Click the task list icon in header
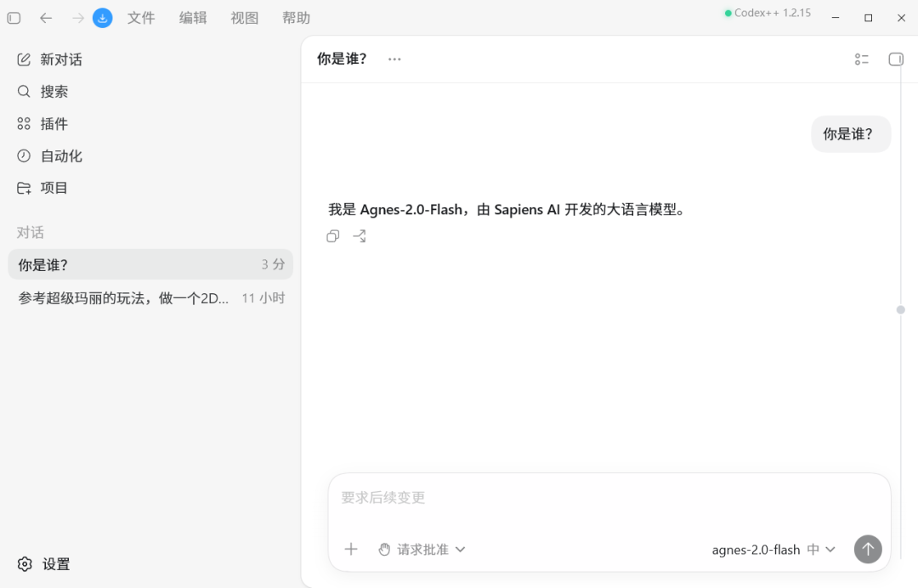This screenshot has height=588, width=918. pos(861,59)
